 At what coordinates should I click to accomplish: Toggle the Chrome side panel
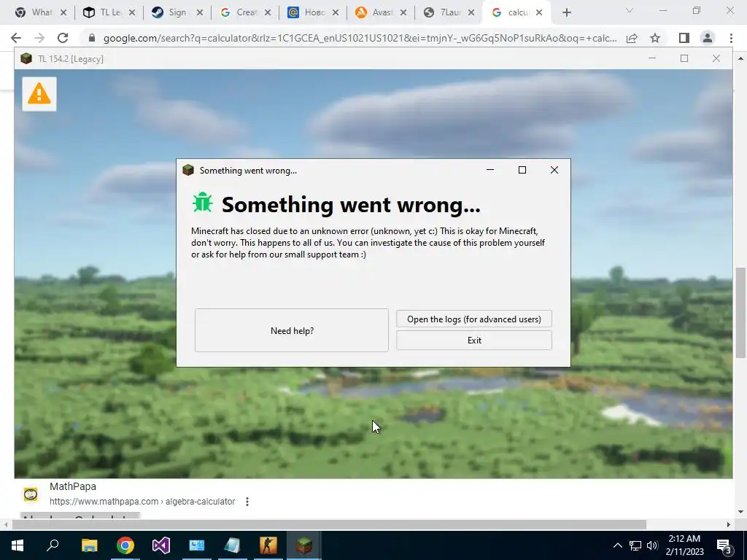coord(684,38)
